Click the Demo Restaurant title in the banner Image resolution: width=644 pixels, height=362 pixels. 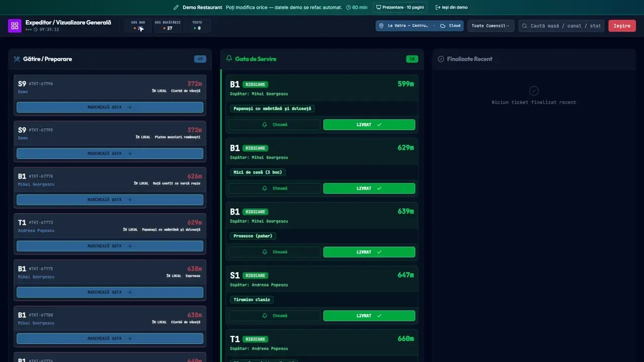202,8
